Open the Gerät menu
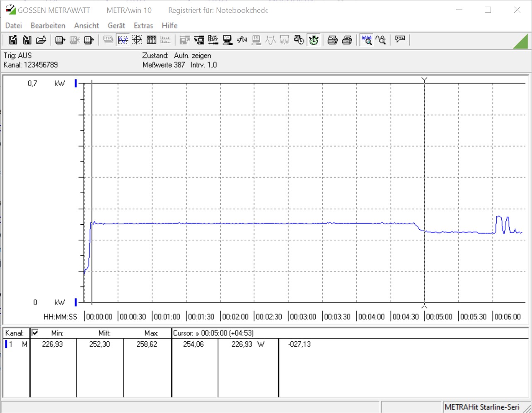The height and width of the screenshot is (413, 532). pos(116,26)
